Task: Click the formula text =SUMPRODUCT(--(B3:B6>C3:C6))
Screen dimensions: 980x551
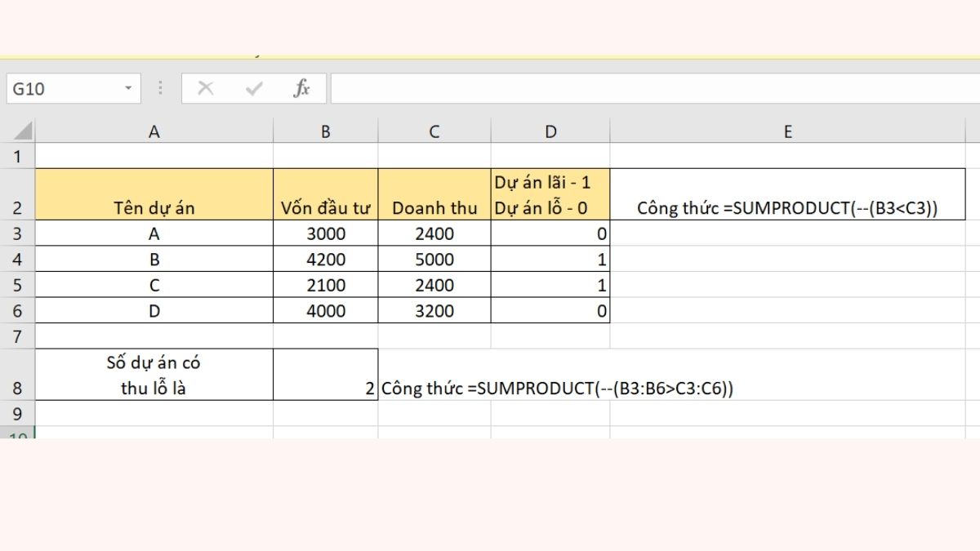Action: [600, 389]
